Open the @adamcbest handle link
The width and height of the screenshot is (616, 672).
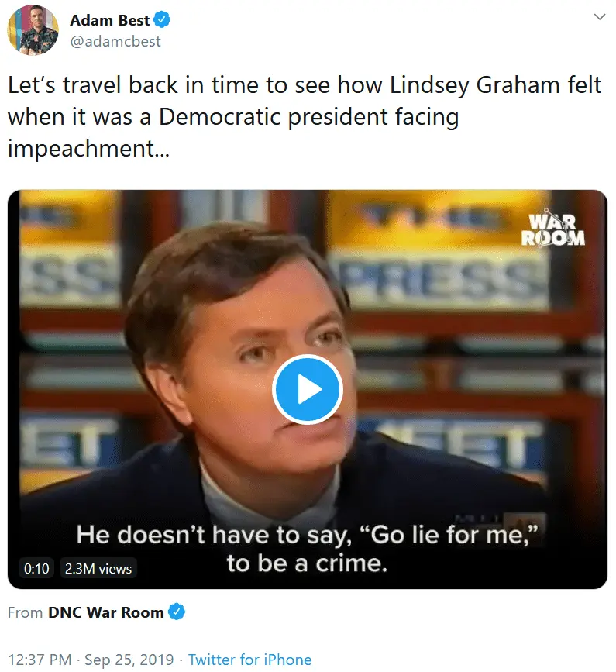coord(115,42)
